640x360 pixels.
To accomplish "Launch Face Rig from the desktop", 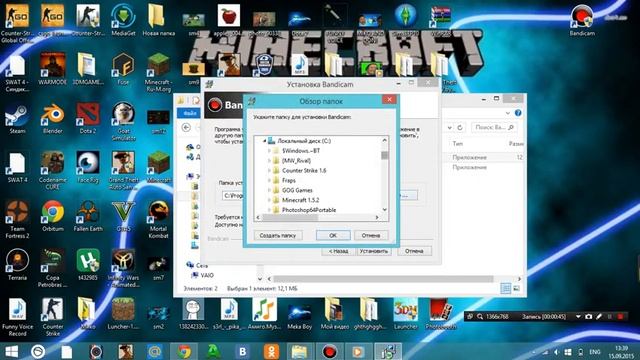I will coord(88,167).
